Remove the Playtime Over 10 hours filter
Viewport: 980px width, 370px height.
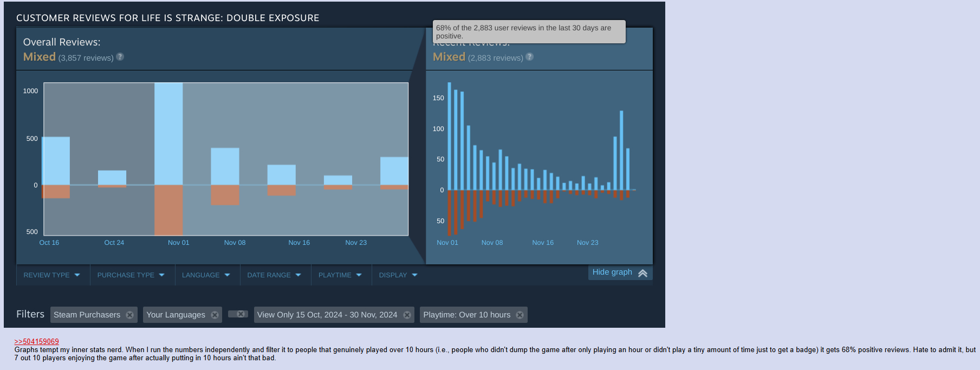pos(520,315)
